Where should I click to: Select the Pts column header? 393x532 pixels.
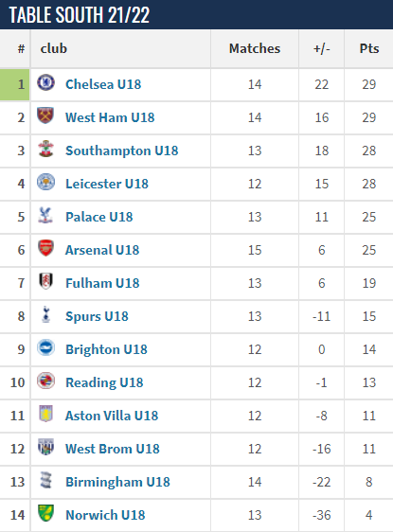tap(369, 48)
